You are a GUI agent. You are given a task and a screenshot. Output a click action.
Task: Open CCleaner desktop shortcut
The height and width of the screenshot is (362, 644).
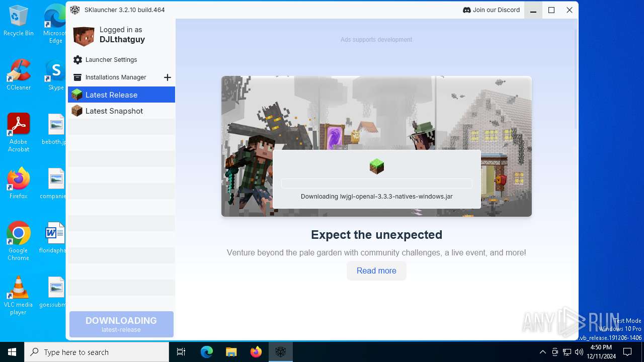point(19,75)
